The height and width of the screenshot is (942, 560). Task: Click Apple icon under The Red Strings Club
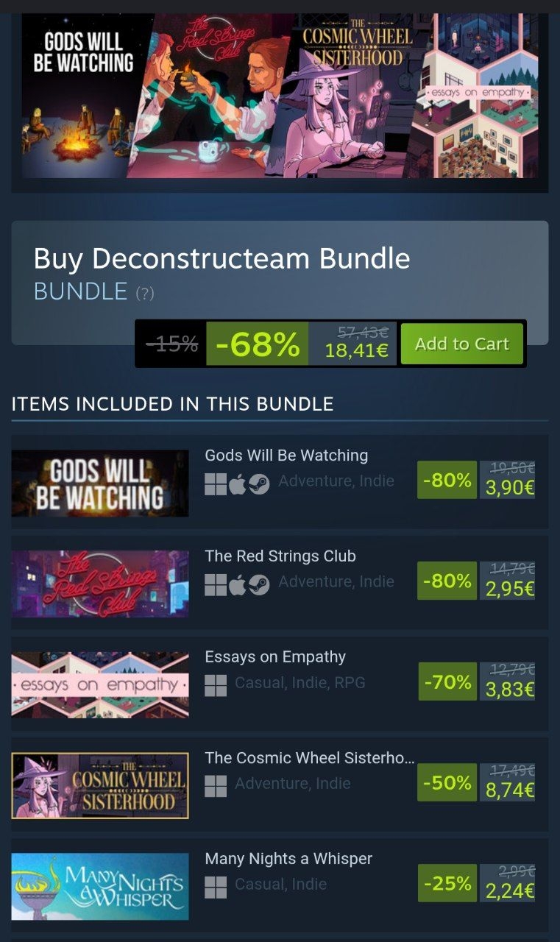coord(237,585)
